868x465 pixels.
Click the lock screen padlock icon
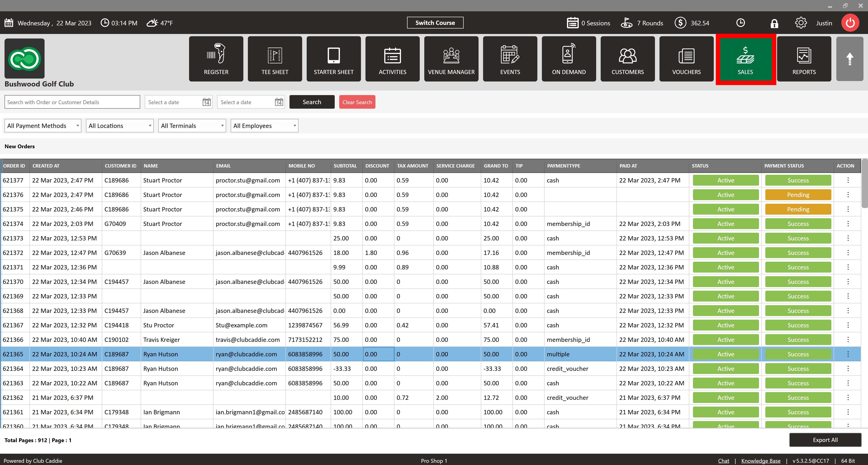[774, 23]
